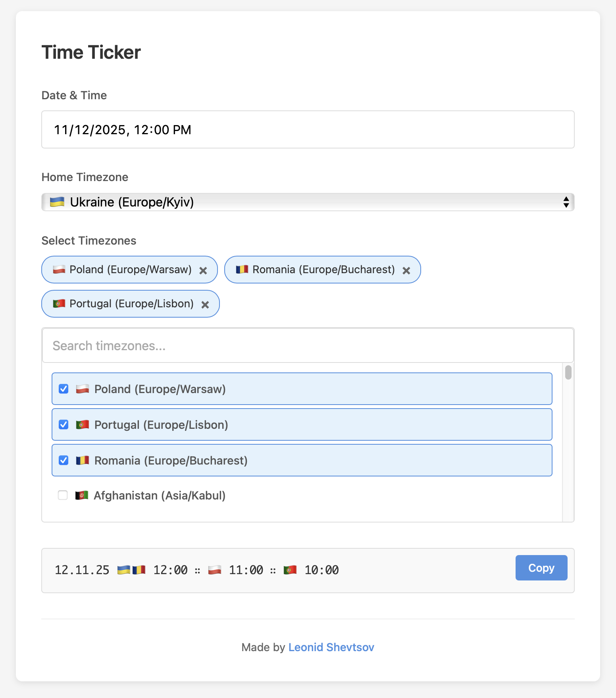Click the Romania flag in the timezone list
The height and width of the screenshot is (698, 616).
click(x=83, y=461)
